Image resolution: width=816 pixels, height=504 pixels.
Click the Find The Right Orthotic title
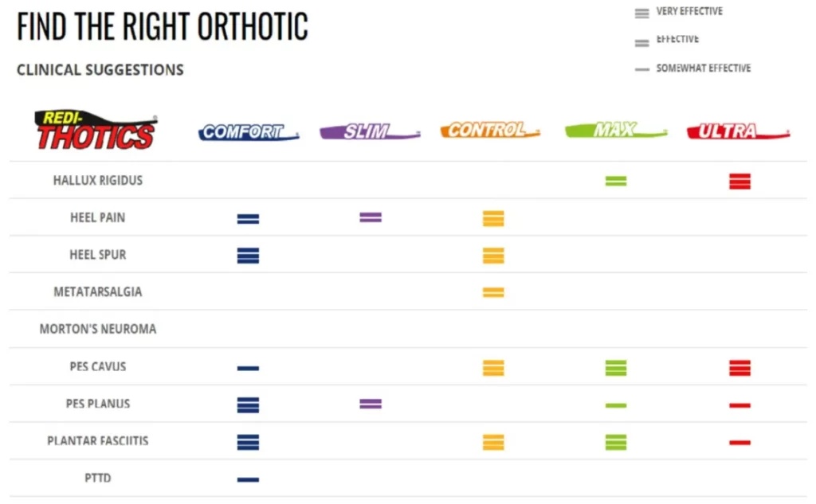[163, 27]
